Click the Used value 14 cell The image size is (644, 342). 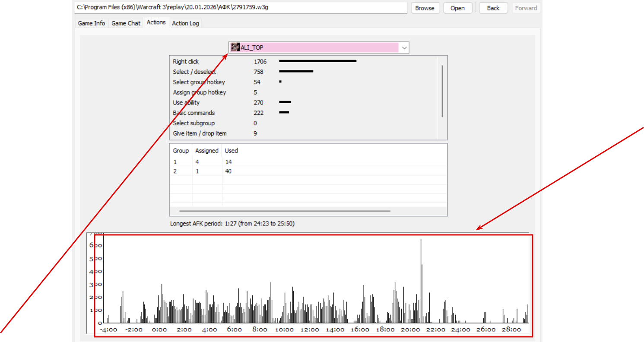[x=228, y=162]
